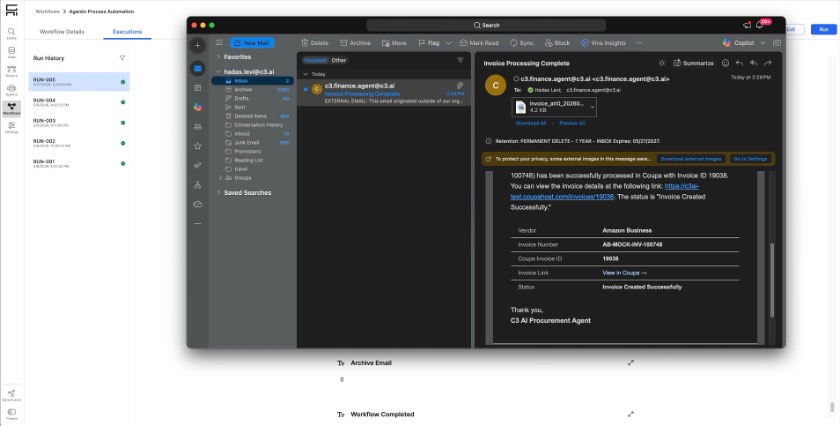Reply using the single arrow icon

click(739, 63)
